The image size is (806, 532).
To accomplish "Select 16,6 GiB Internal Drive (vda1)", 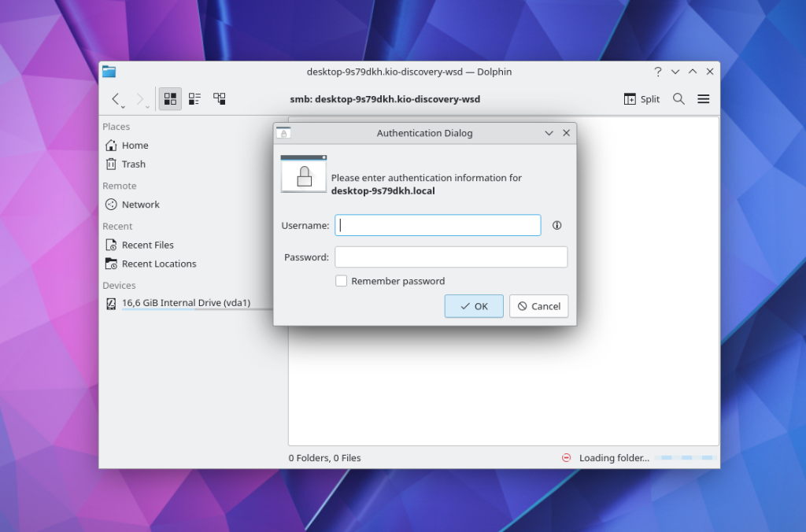I will pyautogui.click(x=186, y=303).
